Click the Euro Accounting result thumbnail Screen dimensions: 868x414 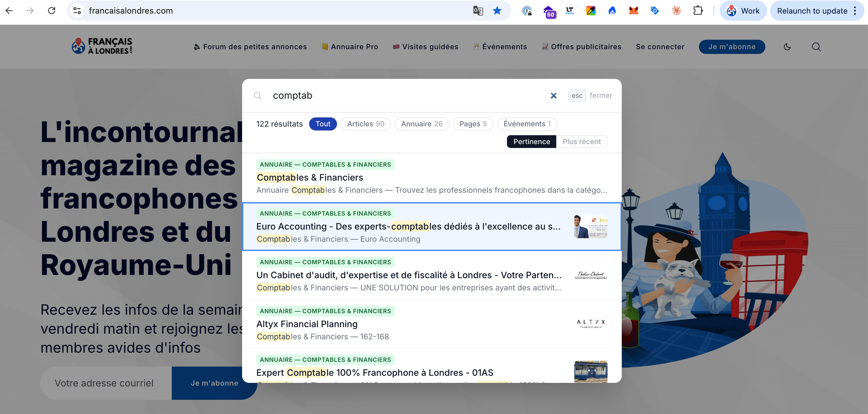pyautogui.click(x=590, y=226)
